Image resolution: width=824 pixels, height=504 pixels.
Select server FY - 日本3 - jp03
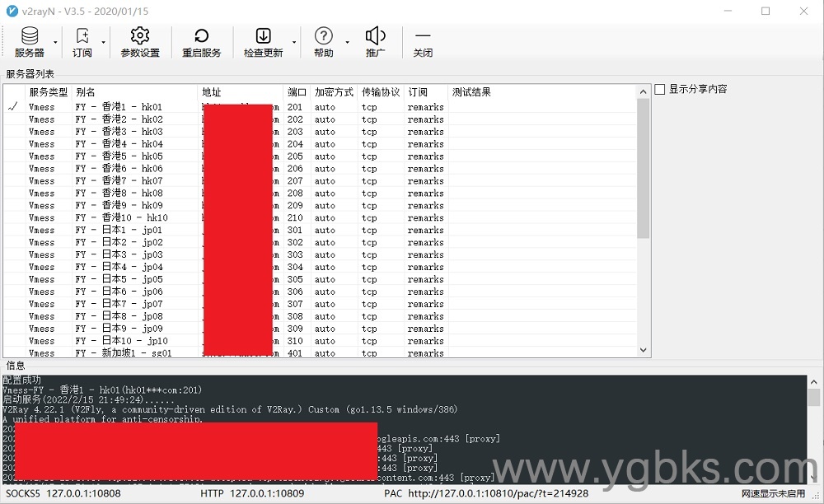[320, 254]
